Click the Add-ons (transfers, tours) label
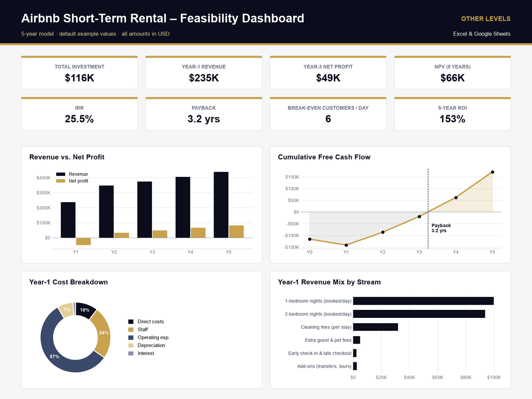Image resolution: width=532 pixels, height=399 pixels. click(x=324, y=367)
